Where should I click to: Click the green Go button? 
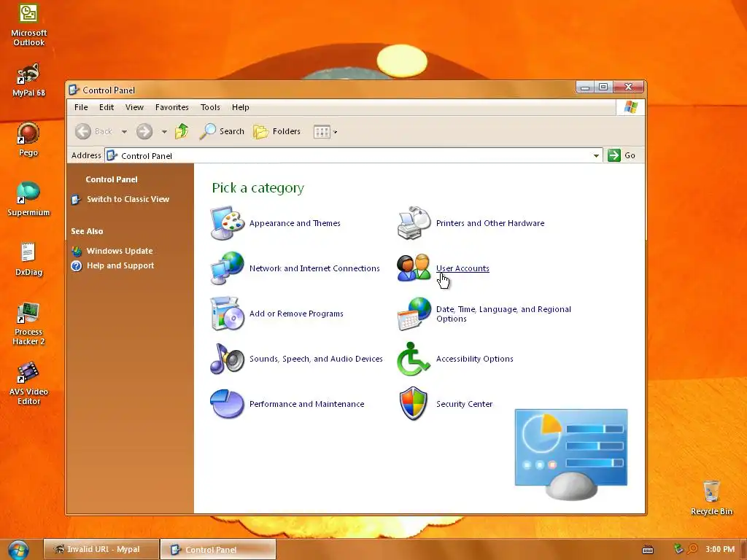(622, 155)
